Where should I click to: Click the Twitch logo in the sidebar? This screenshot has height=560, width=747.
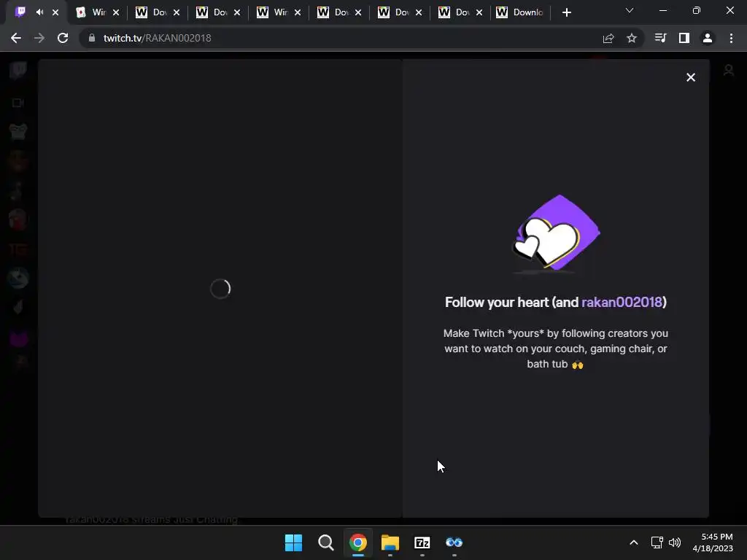click(18, 71)
